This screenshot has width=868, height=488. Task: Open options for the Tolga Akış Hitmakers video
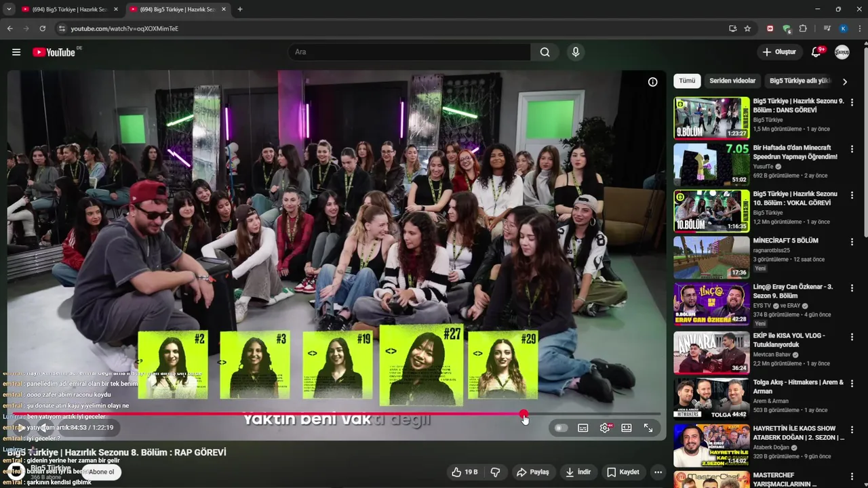(x=852, y=384)
